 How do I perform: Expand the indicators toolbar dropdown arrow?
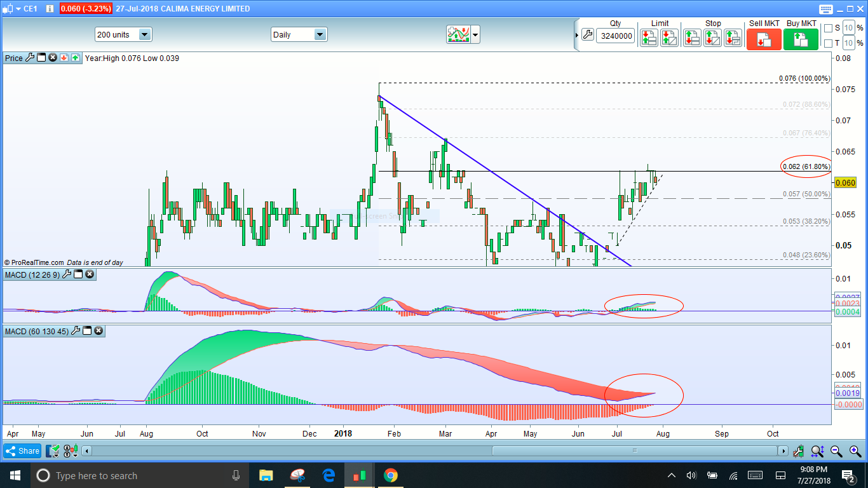pyautogui.click(x=475, y=34)
